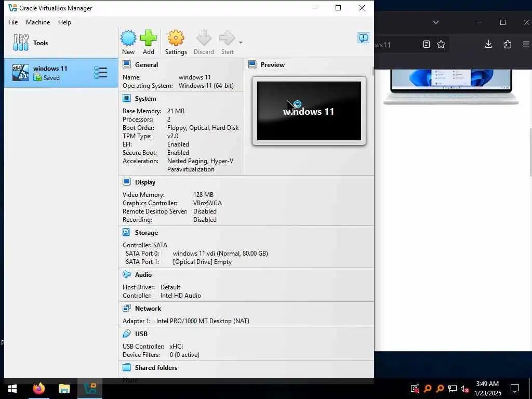The width and height of the screenshot is (532, 399).
Task: Click the Optical Drive Empty entry
Action: point(202,262)
